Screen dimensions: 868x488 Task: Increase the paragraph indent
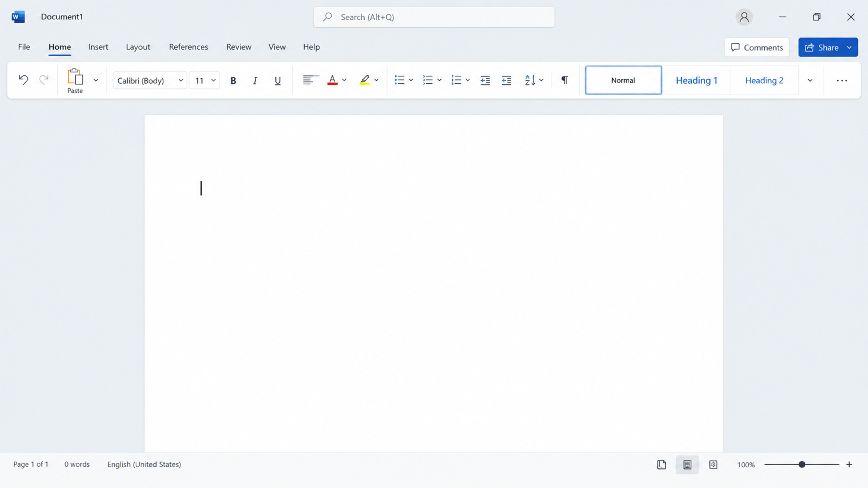click(506, 80)
